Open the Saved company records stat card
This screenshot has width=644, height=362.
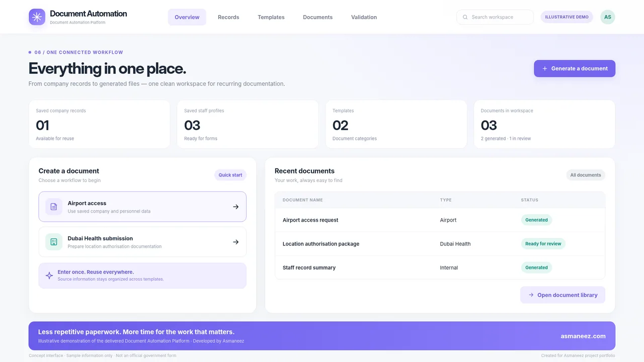[x=99, y=124]
